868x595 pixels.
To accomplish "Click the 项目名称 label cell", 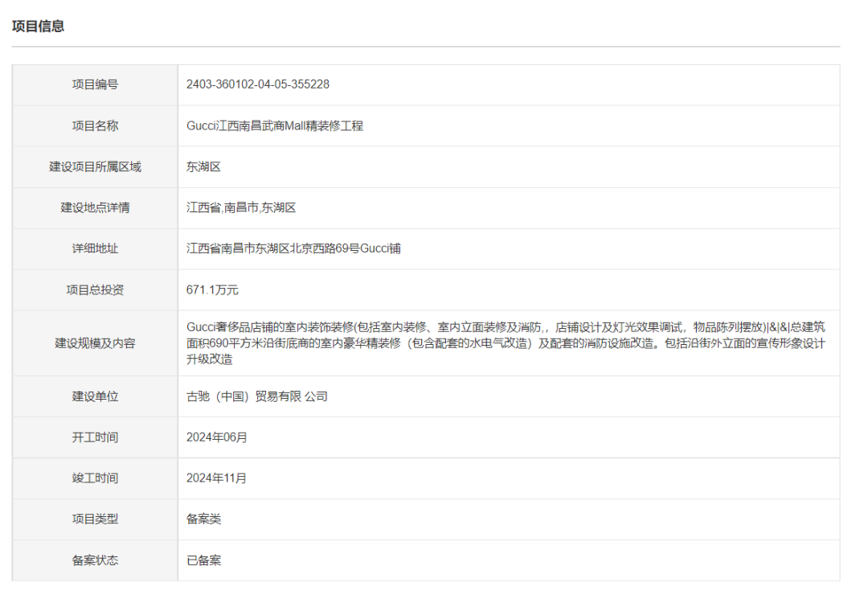I will (95, 126).
